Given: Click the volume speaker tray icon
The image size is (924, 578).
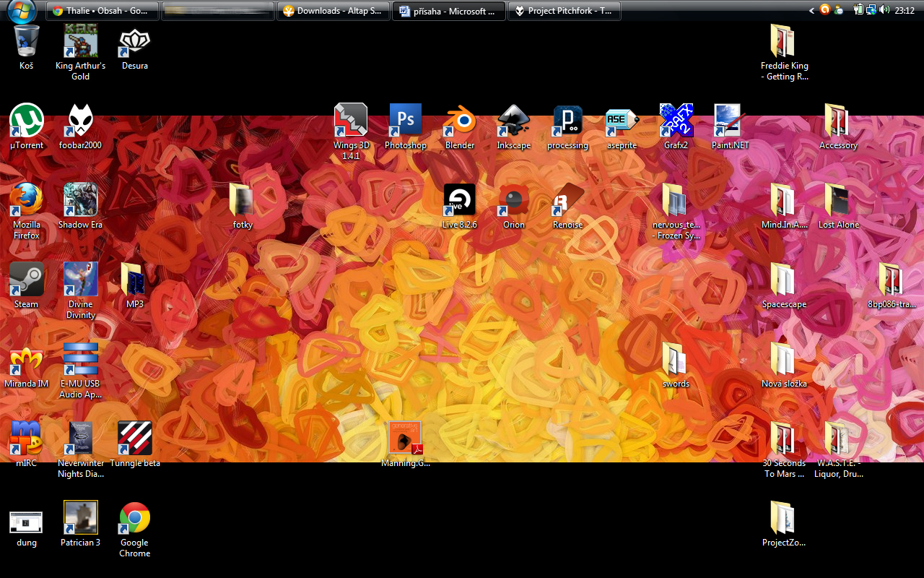Looking at the screenshot, I should tap(884, 10).
